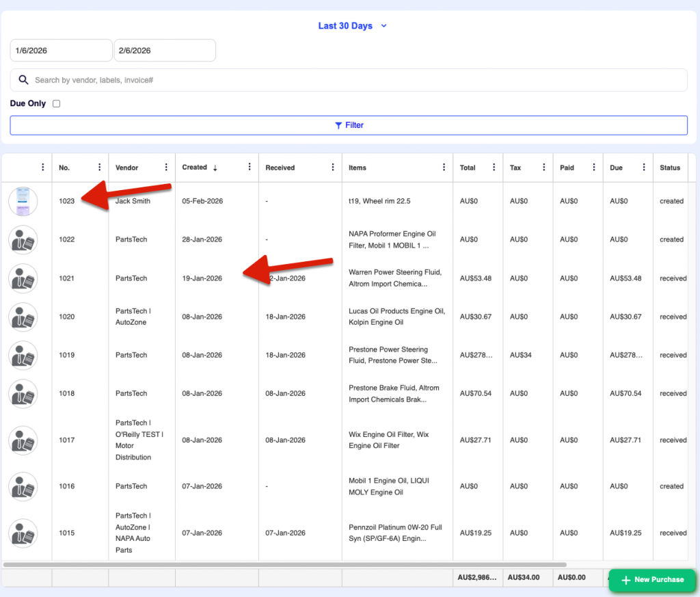700x597 pixels.
Task: Open the No. column three-dot menu
Action: click(100, 168)
